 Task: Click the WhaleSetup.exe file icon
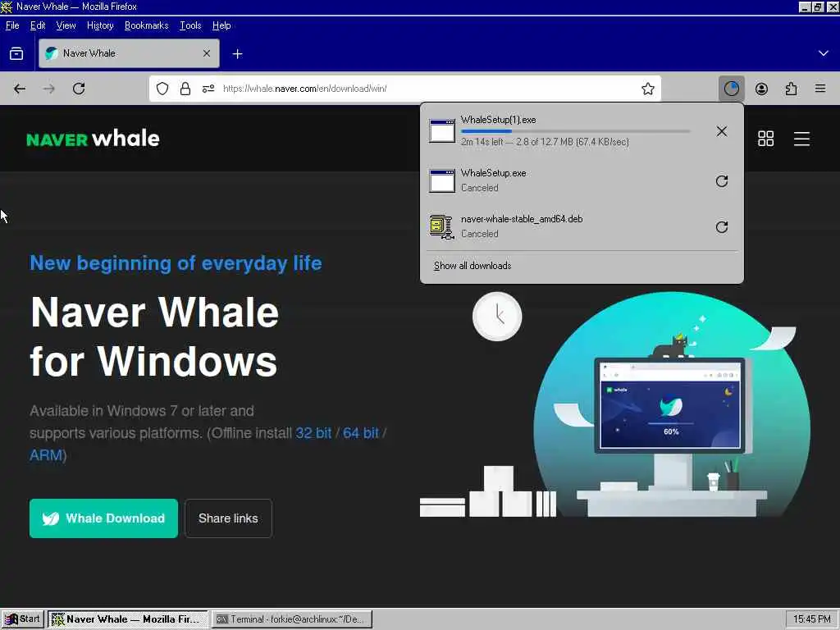pos(442,180)
